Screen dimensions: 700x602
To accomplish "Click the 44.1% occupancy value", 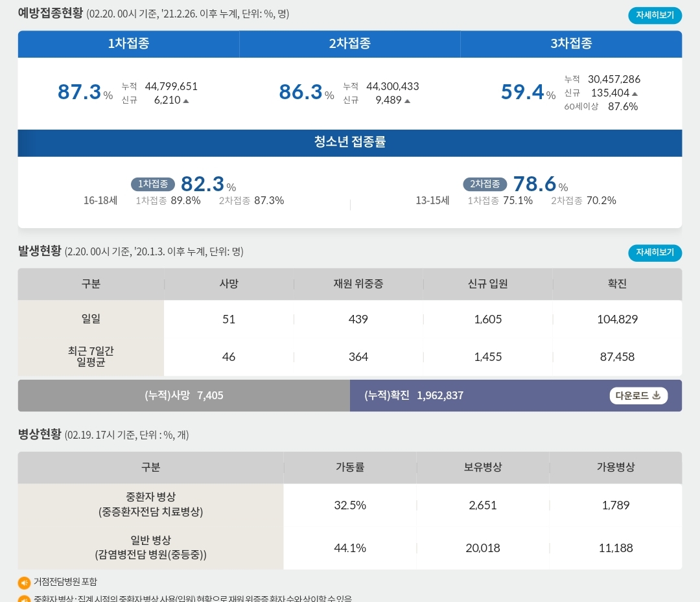I will (x=350, y=548).
